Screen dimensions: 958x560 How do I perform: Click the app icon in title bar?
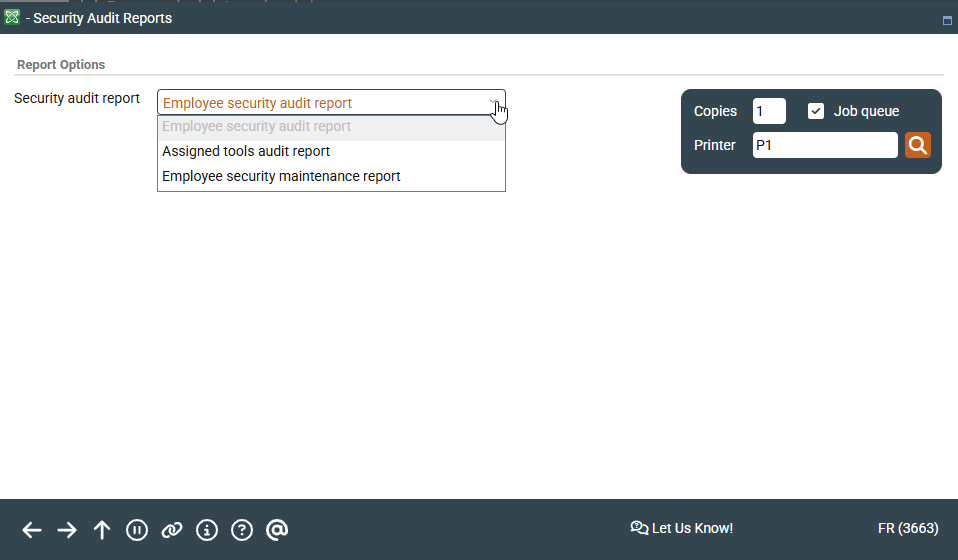(x=12, y=17)
